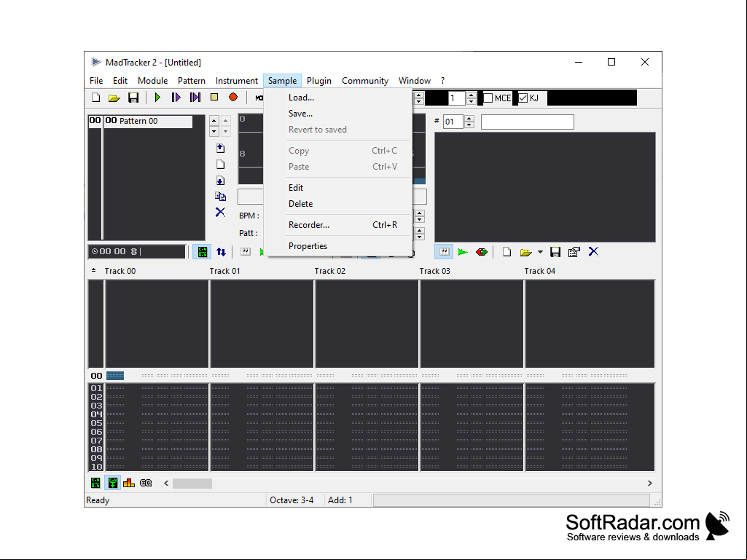Toggle instrument panel keyboard icon
747x560 pixels.
tap(444, 252)
